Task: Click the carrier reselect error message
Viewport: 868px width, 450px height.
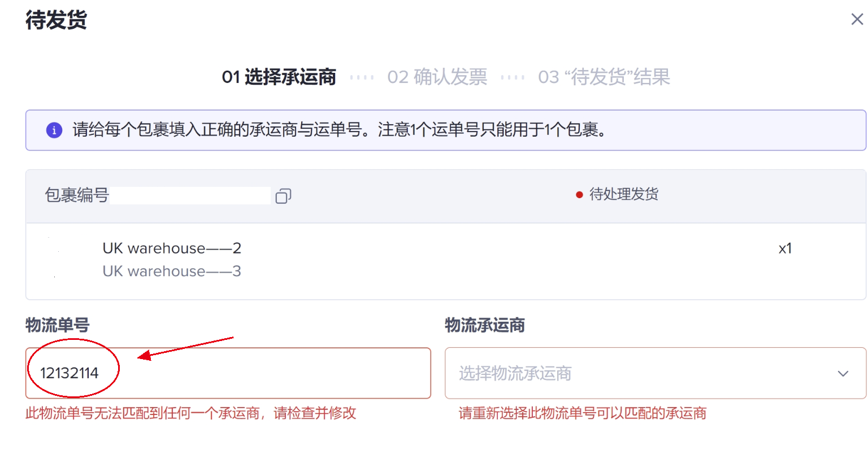Action: click(583, 413)
